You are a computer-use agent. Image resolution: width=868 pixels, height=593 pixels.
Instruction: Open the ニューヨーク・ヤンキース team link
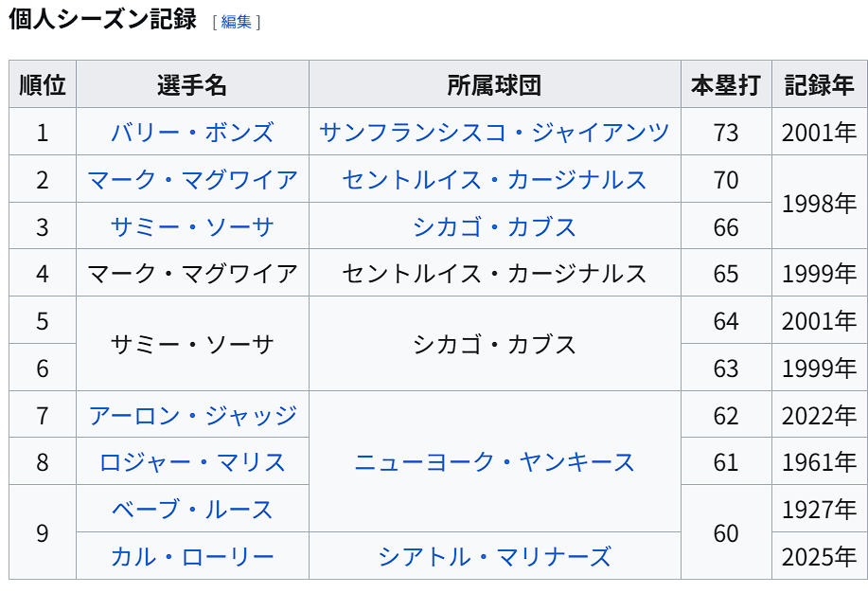pos(494,462)
